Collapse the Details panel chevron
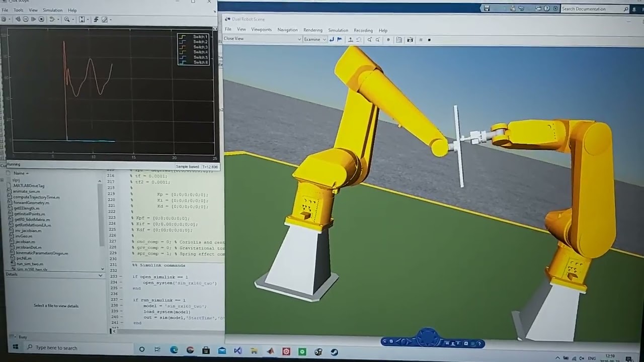This screenshot has width=644, height=362. [x=100, y=275]
